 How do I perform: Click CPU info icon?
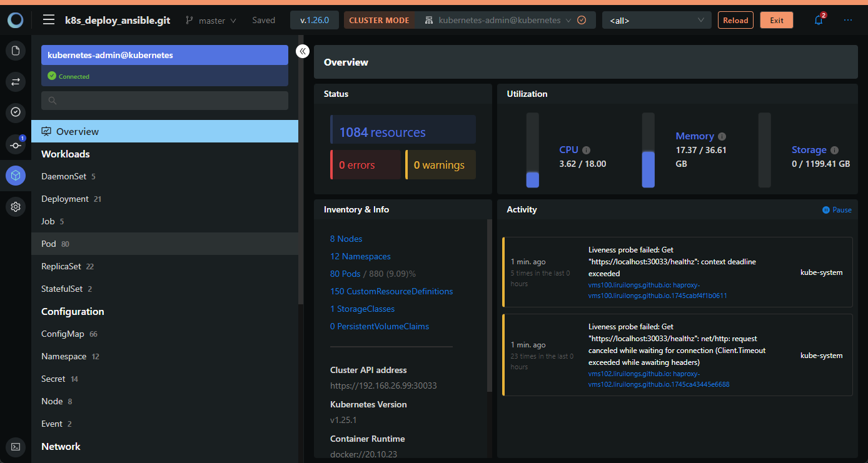[x=586, y=150]
